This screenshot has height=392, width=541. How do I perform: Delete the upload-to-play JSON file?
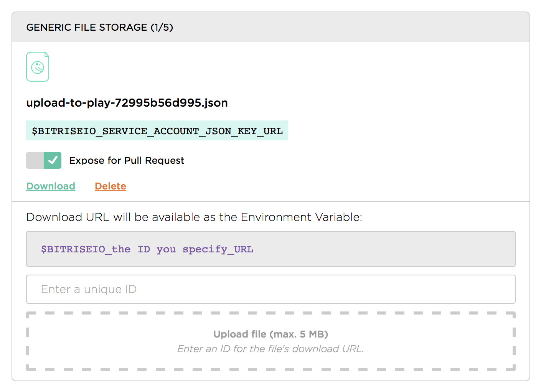point(111,186)
